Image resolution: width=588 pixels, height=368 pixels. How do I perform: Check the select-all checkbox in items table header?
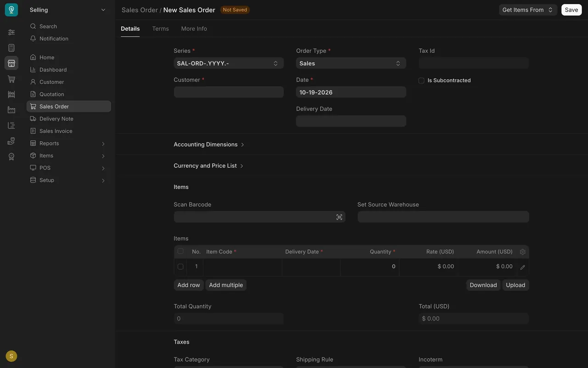tap(180, 251)
